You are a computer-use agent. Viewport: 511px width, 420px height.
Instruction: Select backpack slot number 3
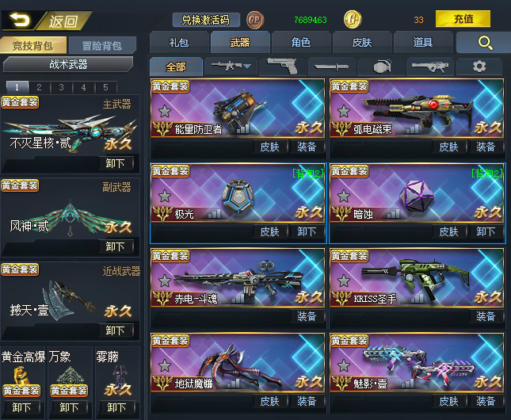pos(61,87)
